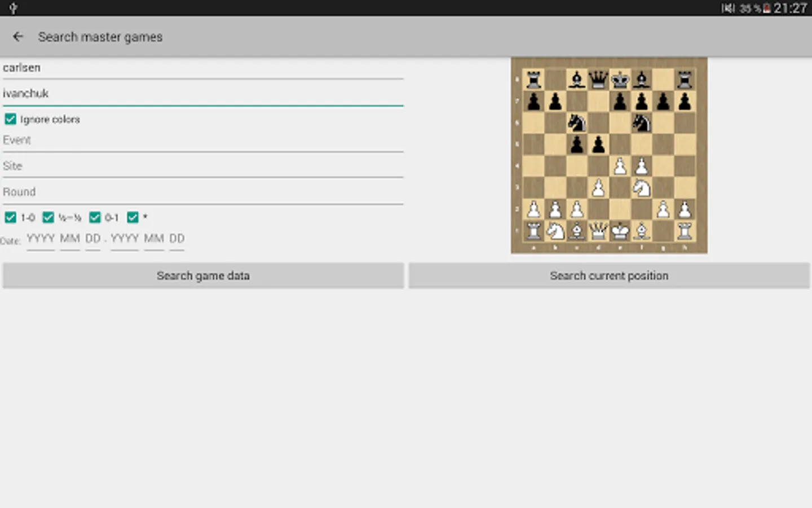Screen dimensions: 812x508
Task: Uncheck the Ignore colors checkbox
Action: coord(10,119)
